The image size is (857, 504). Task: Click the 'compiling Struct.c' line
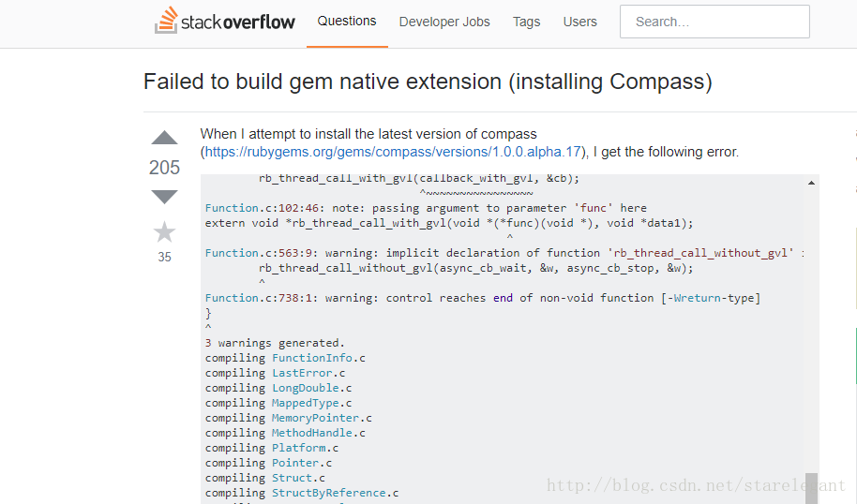tap(265, 478)
